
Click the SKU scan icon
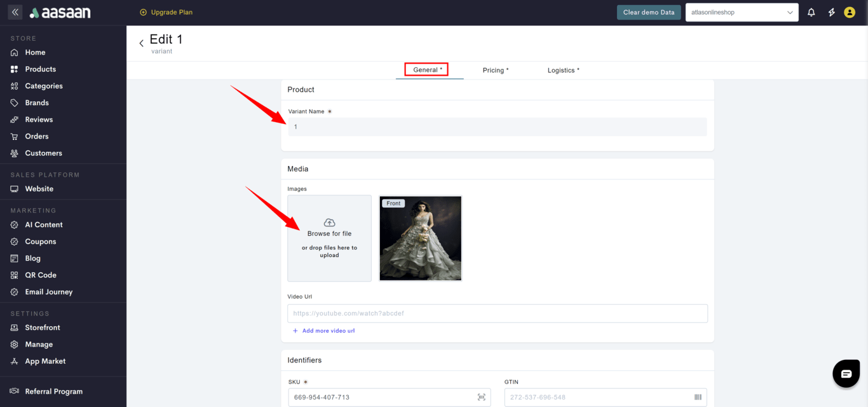pyautogui.click(x=481, y=397)
